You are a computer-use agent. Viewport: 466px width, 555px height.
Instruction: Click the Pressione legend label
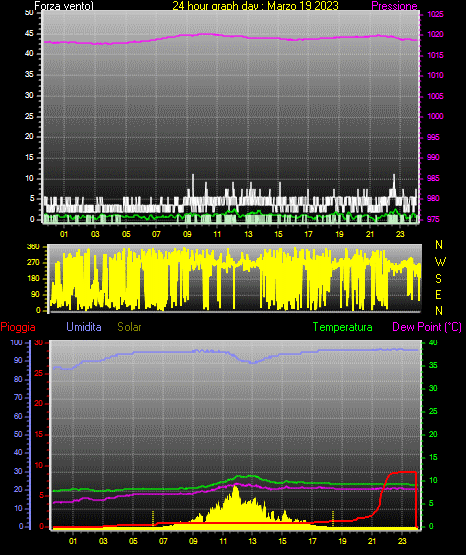pos(394,6)
